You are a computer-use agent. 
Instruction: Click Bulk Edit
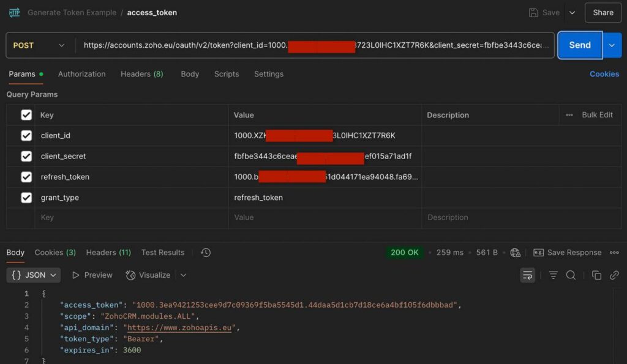(597, 115)
